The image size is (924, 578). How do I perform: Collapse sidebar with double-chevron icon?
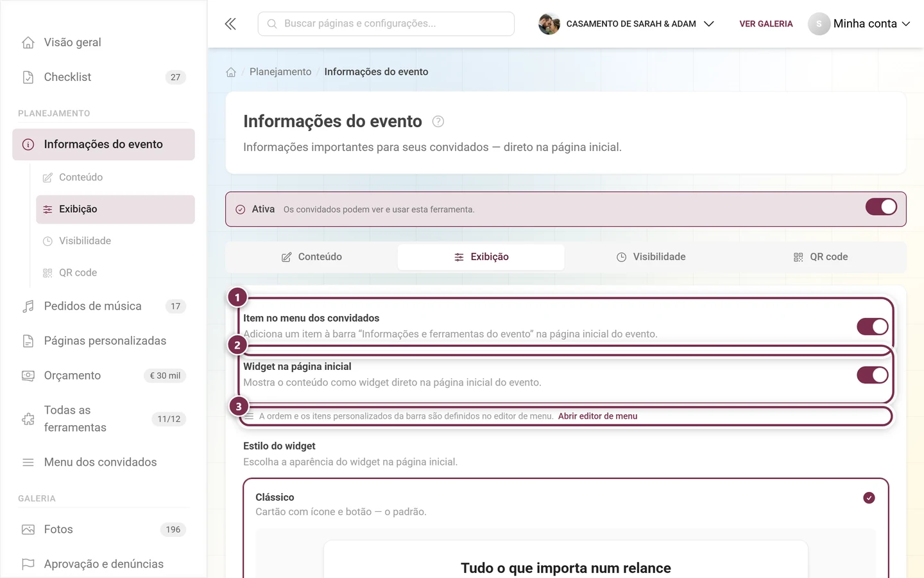(x=230, y=24)
